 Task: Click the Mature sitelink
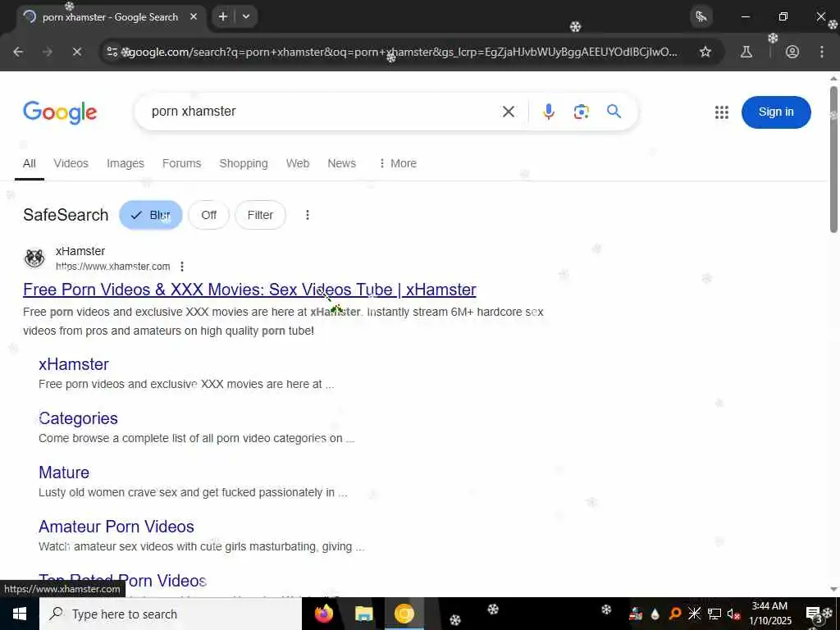(x=64, y=472)
